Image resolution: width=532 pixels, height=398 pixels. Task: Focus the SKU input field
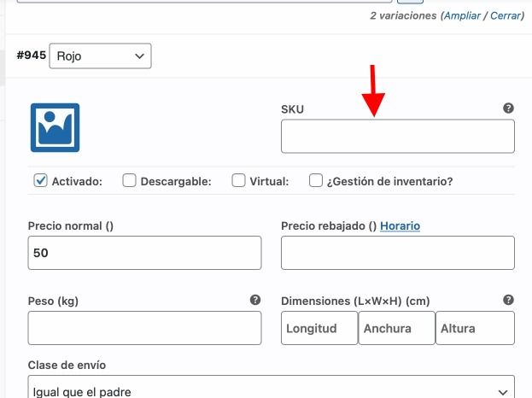398,136
